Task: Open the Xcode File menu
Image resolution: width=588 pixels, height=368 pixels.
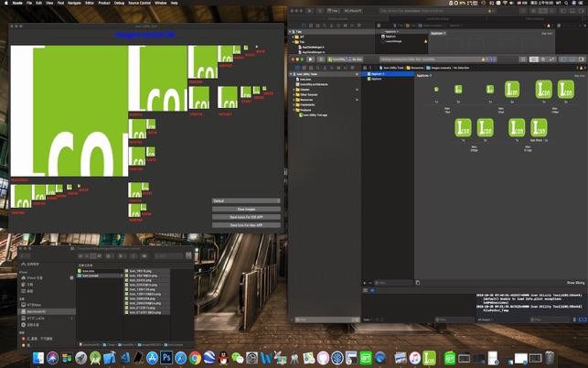Action: click(29, 3)
